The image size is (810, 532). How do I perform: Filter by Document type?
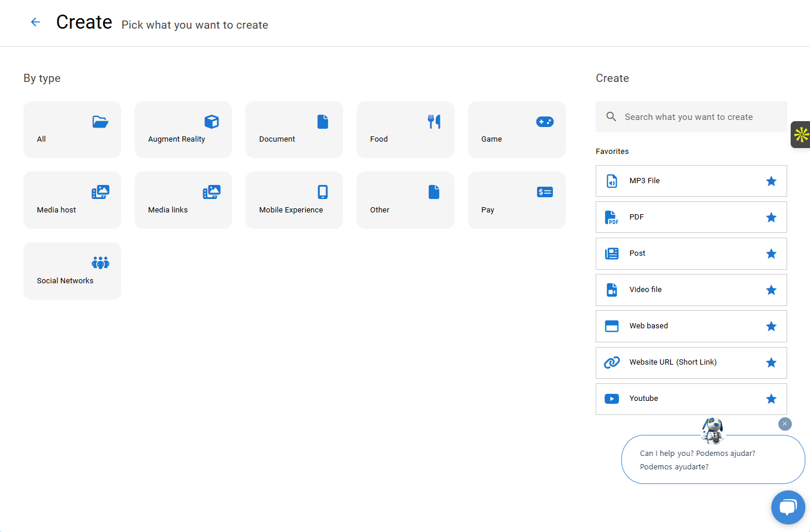[x=294, y=129]
